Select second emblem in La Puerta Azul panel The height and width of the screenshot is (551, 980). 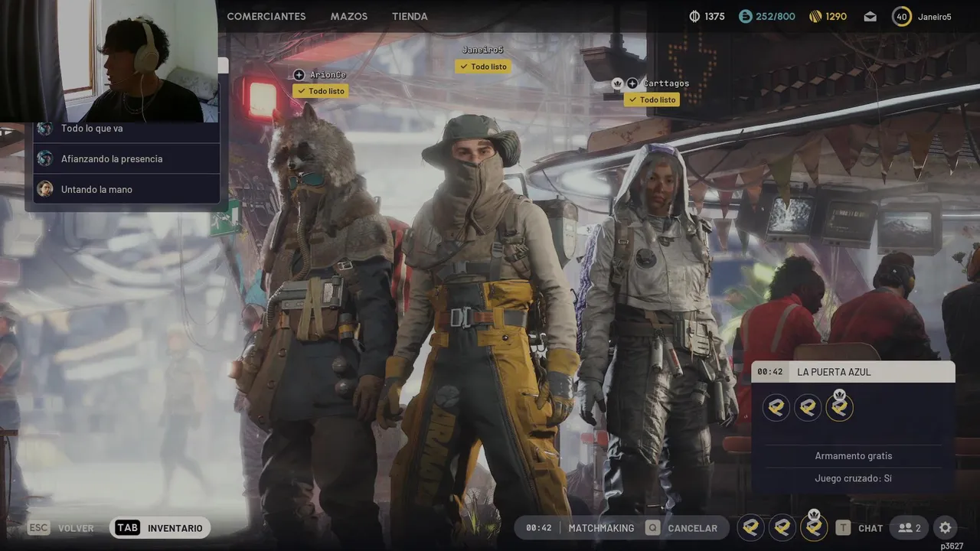808,408
